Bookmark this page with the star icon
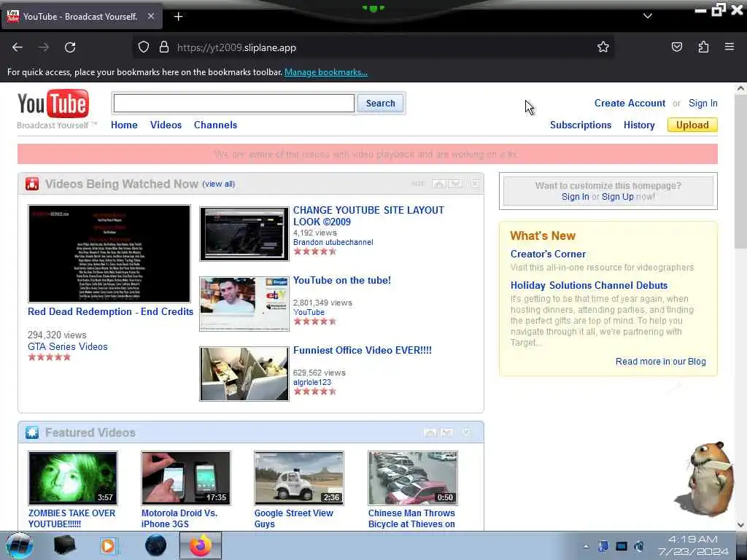The image size is (747, 560). (603, 47)
